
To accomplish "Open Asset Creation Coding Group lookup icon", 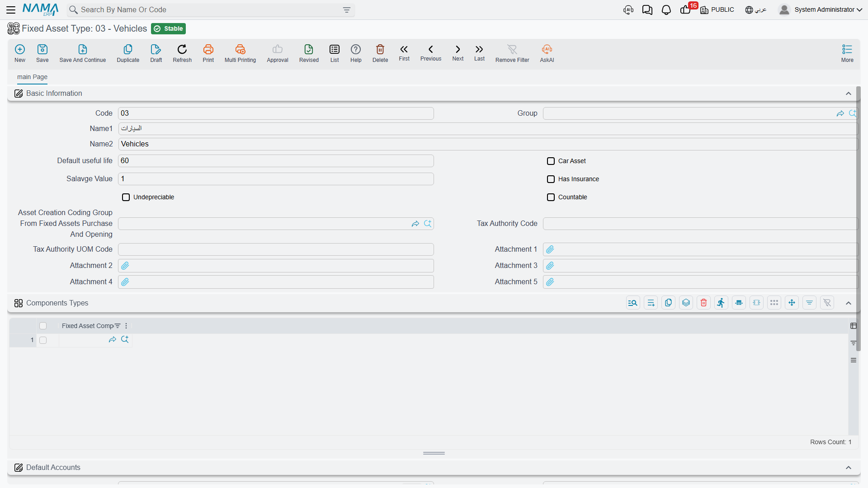I will tap(428, 224).
